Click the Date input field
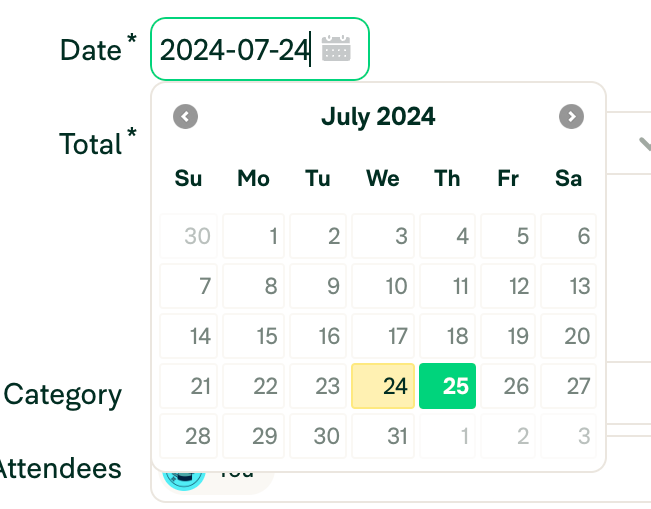The image size is (651, 509). click(x=237, y=48)
